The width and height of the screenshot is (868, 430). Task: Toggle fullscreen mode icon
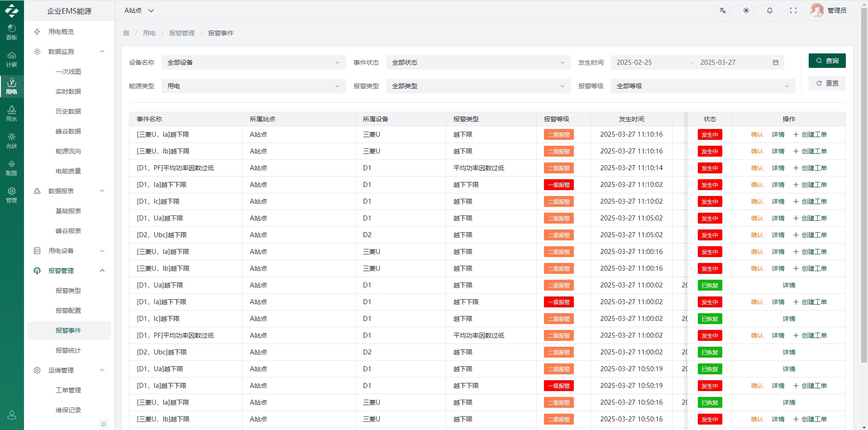tap(793, 10)
